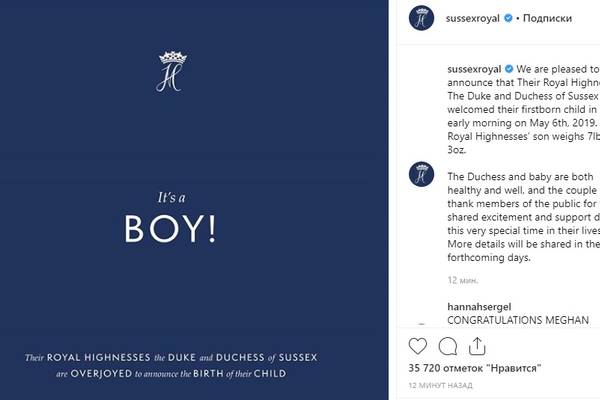Open comments with the speech bubble icon
600x400 pixels.
point(449,346)
